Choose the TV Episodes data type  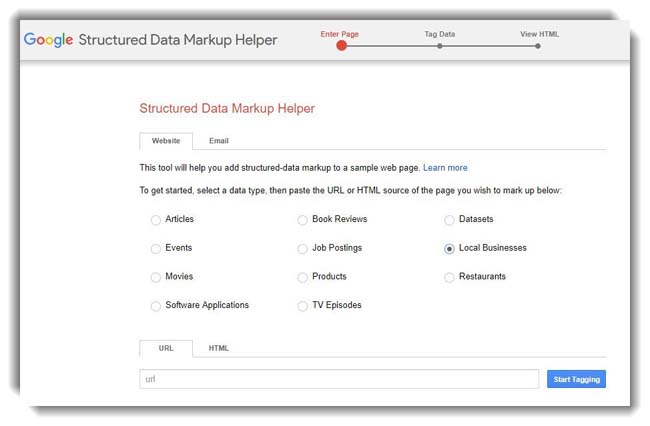(x=303, y=306)
